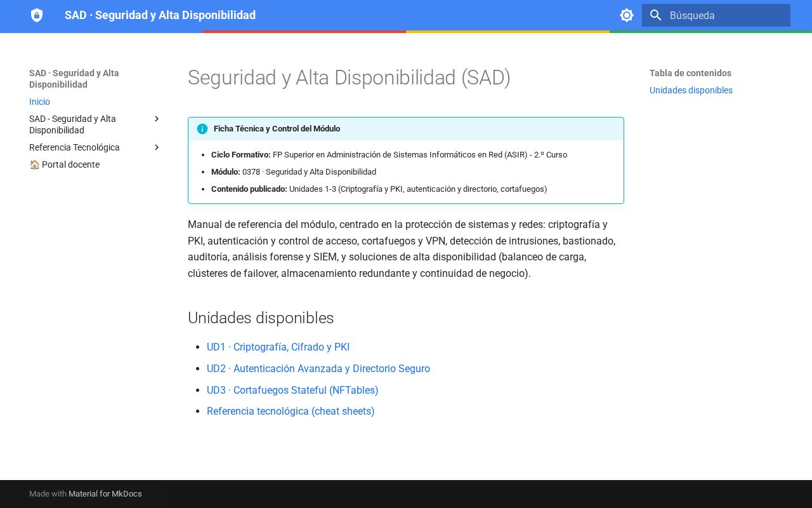Click the Unidades disponibles section heading
The width and height of the screenshot is (812, 508).
click(261, 317)
